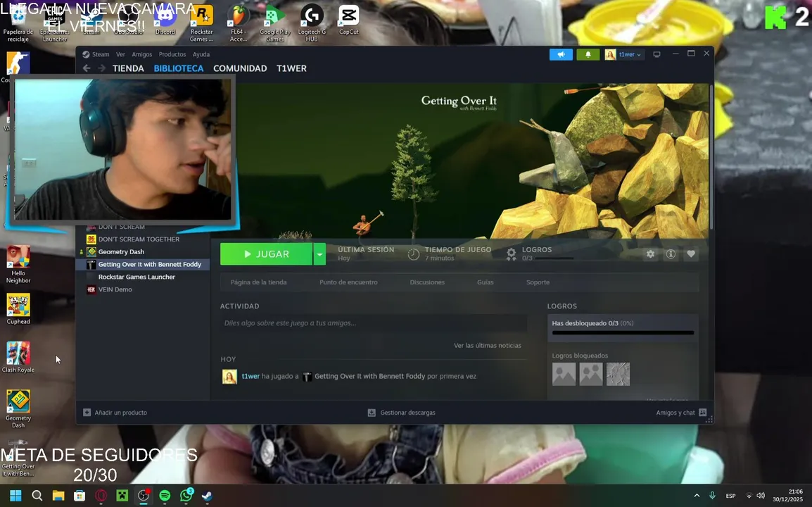Go to the BIBLIOTECA section
Image resolution: width=812 pixels, height=507 pixels.
pos(179,68)
